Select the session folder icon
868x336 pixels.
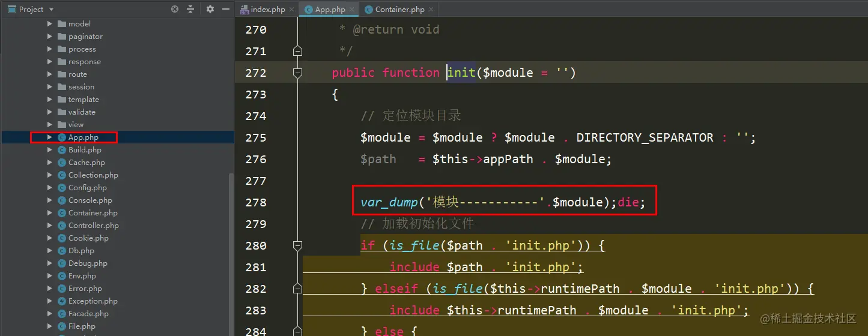coord(62,87)
